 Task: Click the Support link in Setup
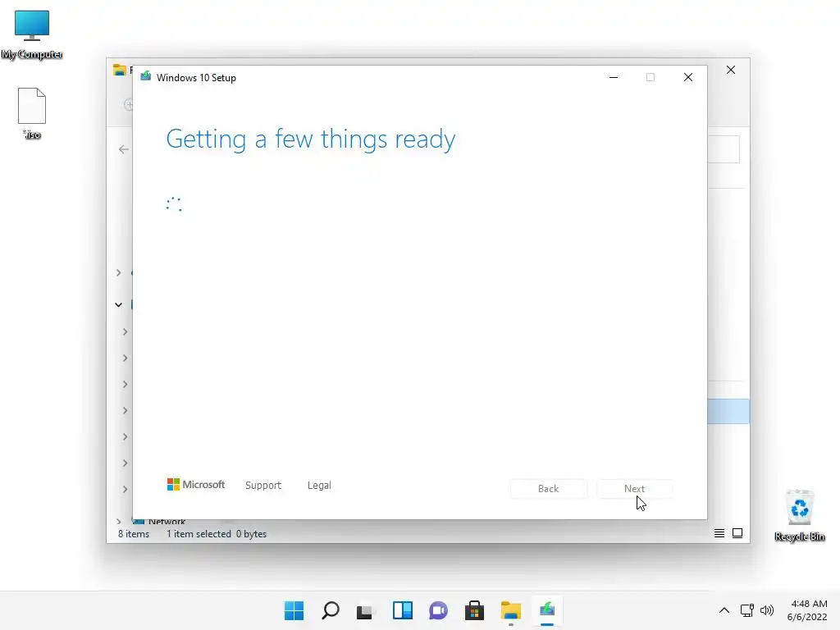pyautogui.click(x=263, y=486)
